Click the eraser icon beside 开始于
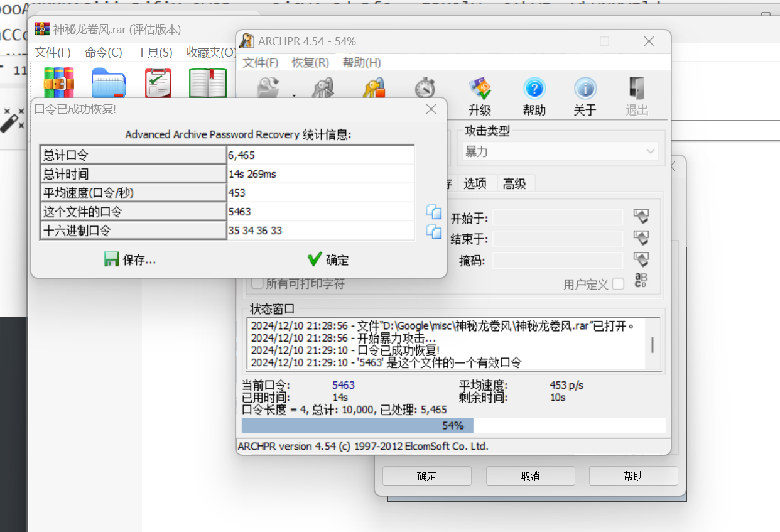 click(x=641, y=217)
